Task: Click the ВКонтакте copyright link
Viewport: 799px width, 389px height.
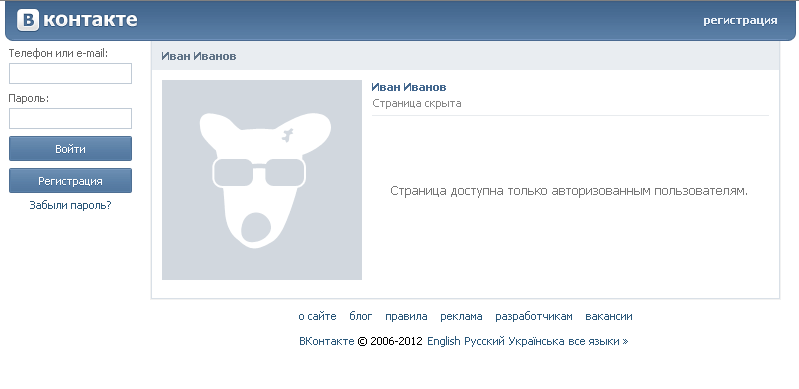Action: coord(327,341)
